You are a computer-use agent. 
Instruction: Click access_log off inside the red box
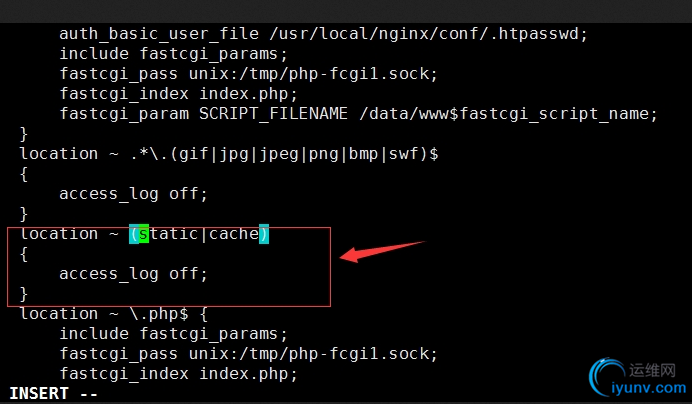click(133, 273)
